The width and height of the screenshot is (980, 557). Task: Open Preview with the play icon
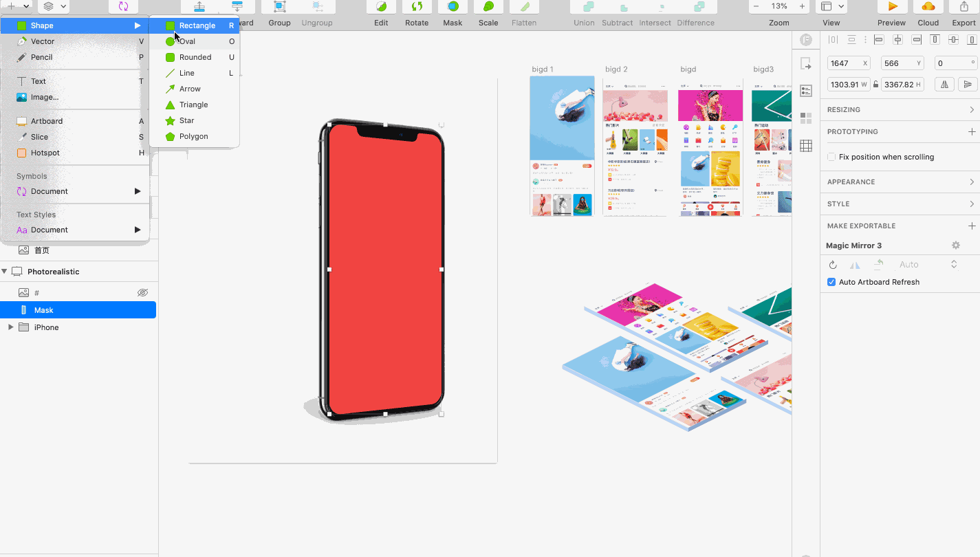[x=892, y=7]
